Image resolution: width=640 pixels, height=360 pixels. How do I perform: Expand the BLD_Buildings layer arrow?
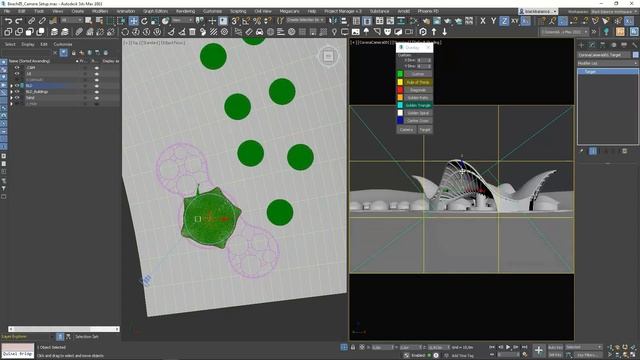(11, 92)
